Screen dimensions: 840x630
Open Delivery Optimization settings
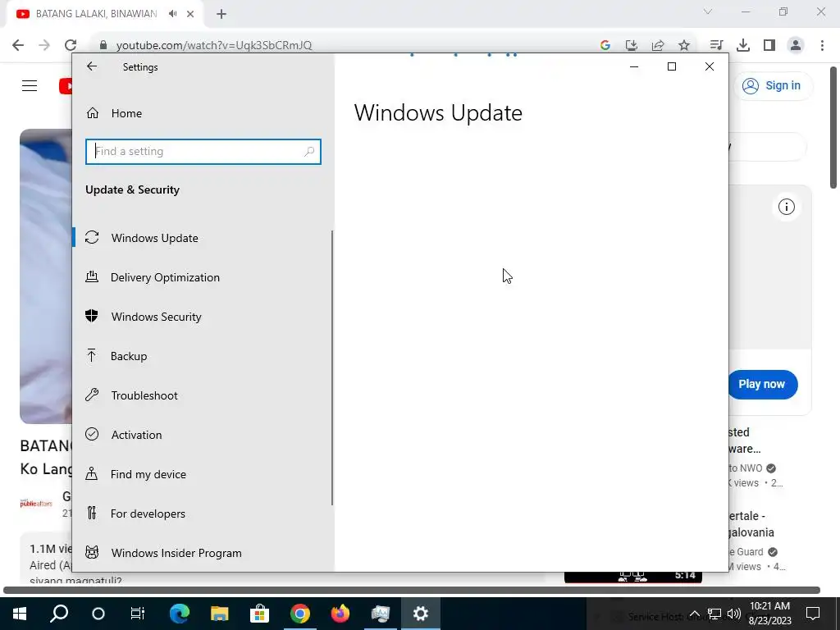pos(203,277)
